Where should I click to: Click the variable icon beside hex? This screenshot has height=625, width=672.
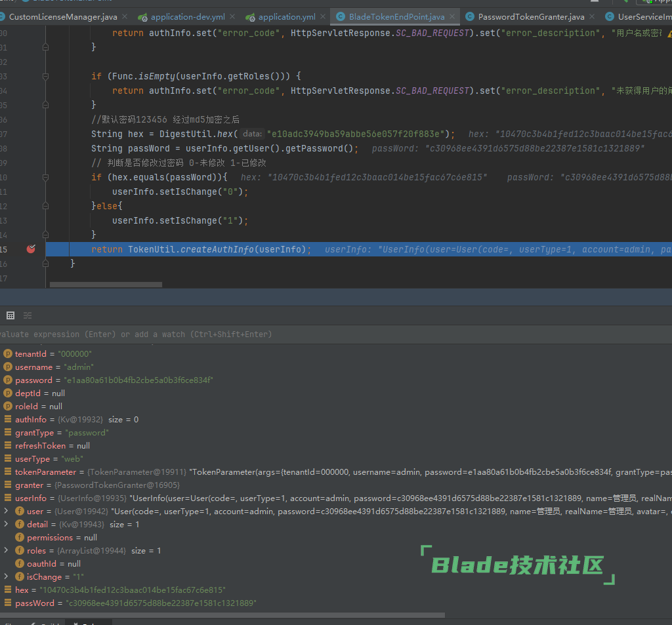click(x=8, y=590)
